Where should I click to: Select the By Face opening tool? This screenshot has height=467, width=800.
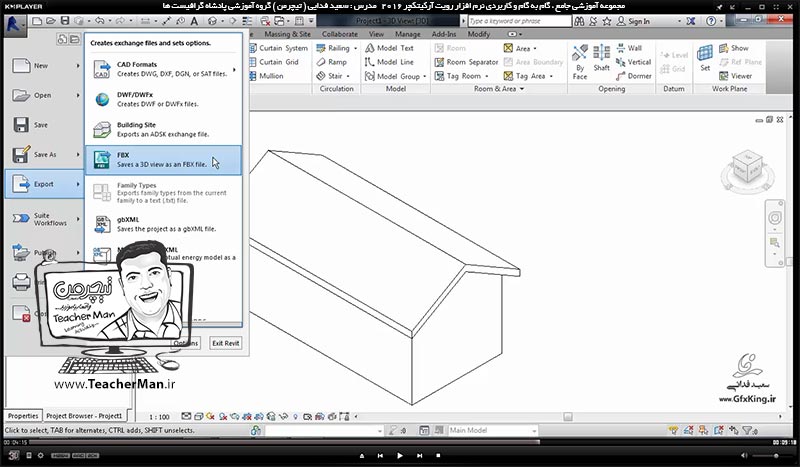(x=580, y=62)
